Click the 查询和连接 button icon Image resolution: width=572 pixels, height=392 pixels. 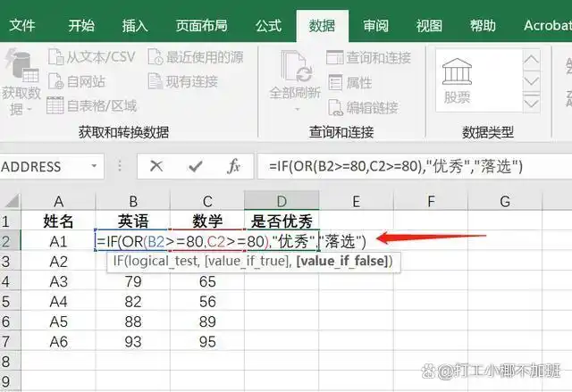(334, 57)
